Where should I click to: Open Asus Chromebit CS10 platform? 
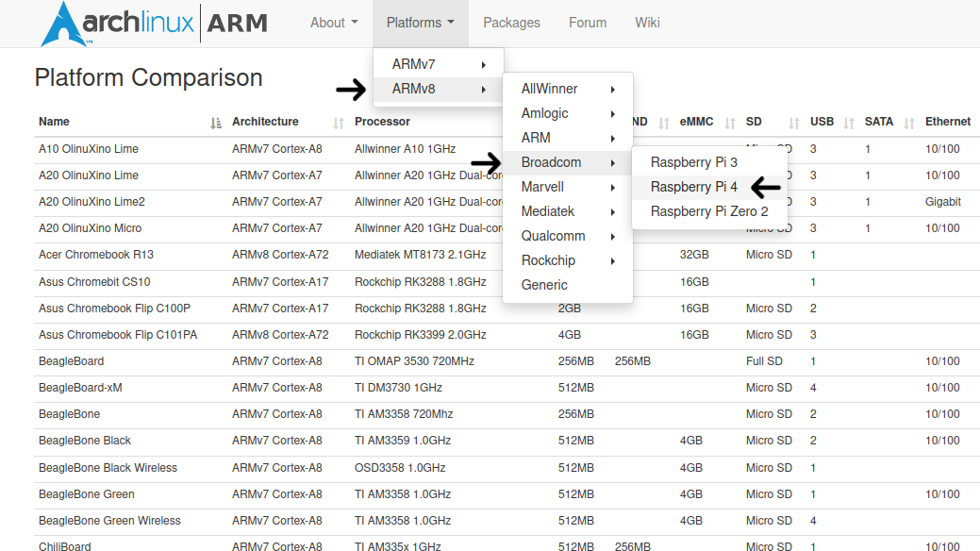pyautogui.click(x=94, y=282)
